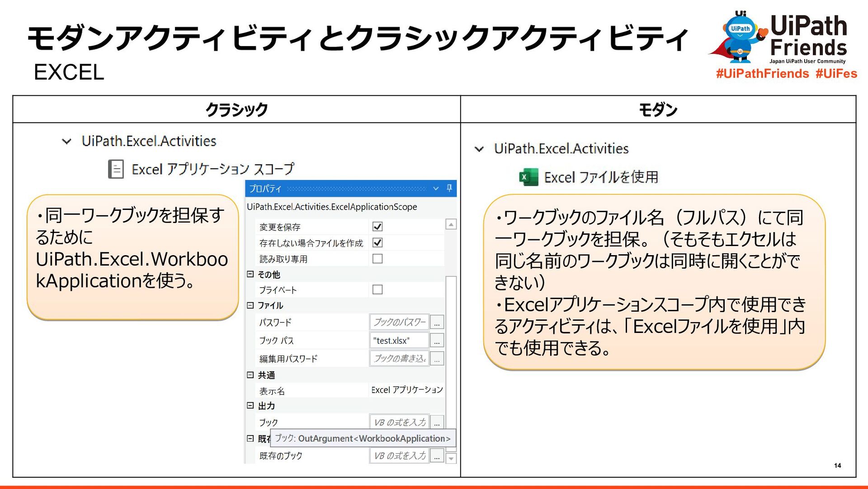Image resolution: width=868 pixels, height=489 pixels.
Task: Click the クラシック column header
Action: (x=236, y=109)
